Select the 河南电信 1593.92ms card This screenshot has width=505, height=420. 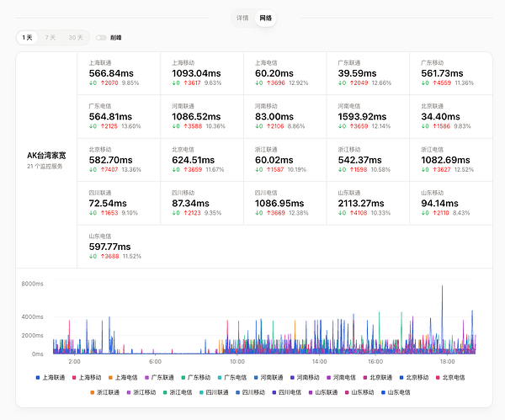(368, 117)
